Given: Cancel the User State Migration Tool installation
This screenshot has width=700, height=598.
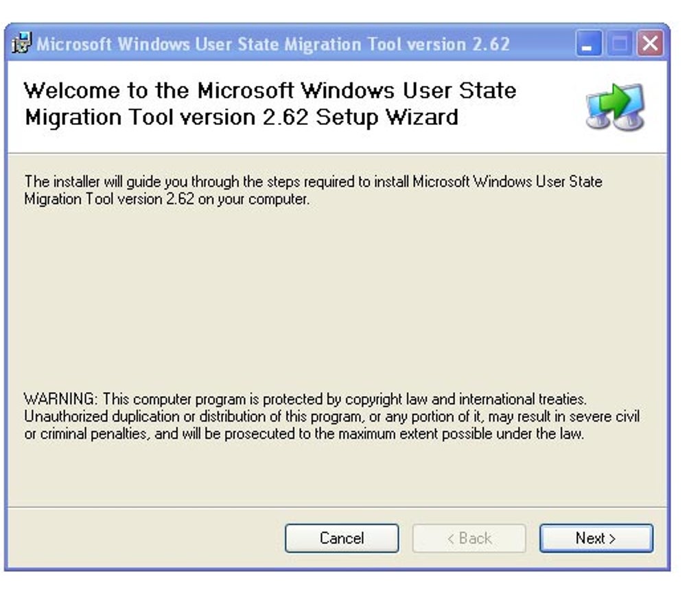Looking at the screenshot, I should point(341,538).
